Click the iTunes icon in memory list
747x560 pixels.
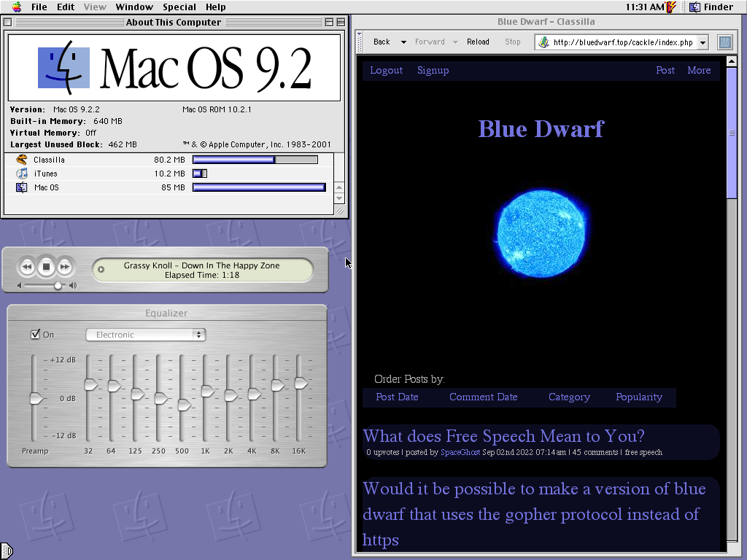point(22,174)
